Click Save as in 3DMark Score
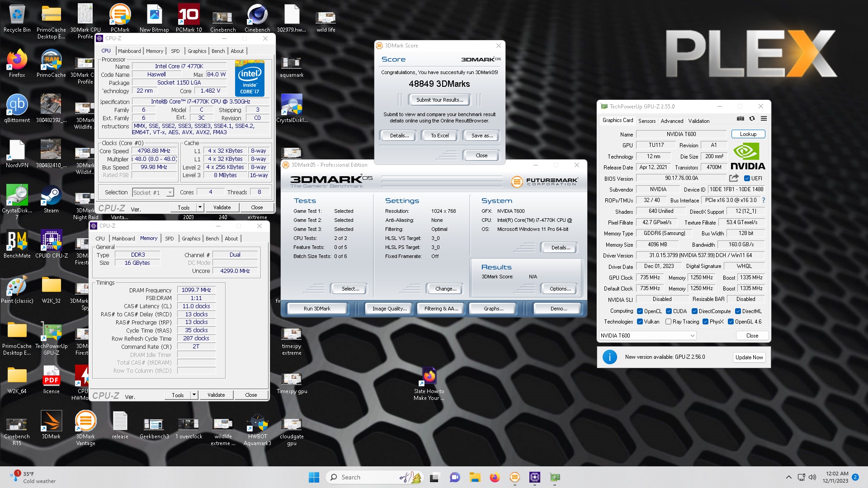This screenshot has height=488, width=868. [x=481, y=136]
